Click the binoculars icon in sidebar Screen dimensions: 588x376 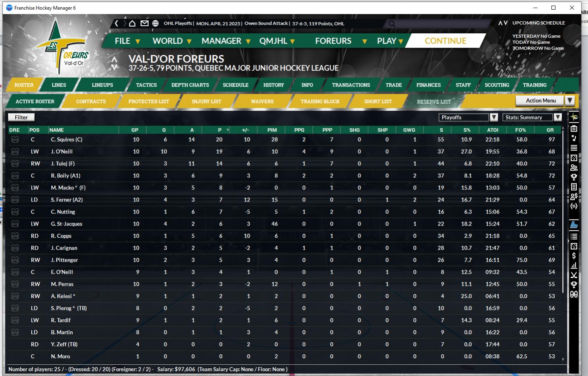click(574, 294)
